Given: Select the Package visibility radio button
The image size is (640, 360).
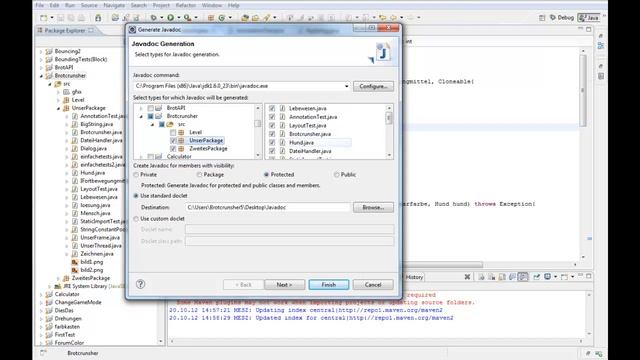Looking at the screenshot, I should click(x=199, y=175).
